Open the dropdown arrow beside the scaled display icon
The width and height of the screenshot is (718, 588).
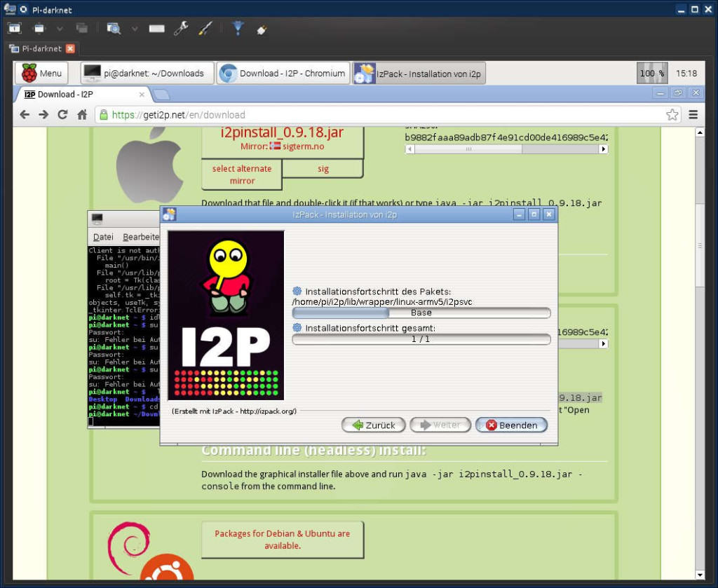point(60,29)
